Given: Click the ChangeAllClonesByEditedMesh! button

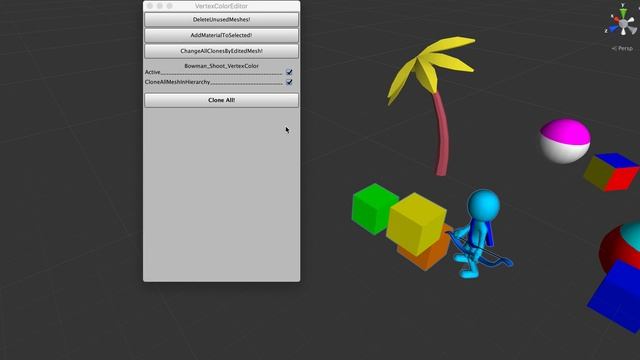Looking at the screenshot, I should tap(221, 51).
